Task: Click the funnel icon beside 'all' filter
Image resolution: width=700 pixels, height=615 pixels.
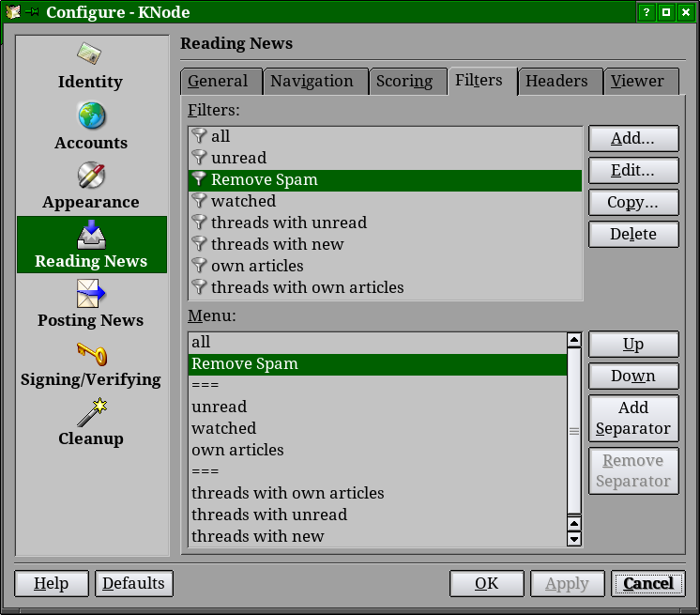Action: [199, 136]
